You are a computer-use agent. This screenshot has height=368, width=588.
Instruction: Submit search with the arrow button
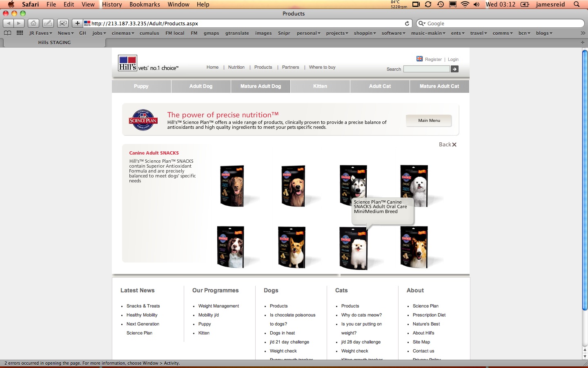454,69
